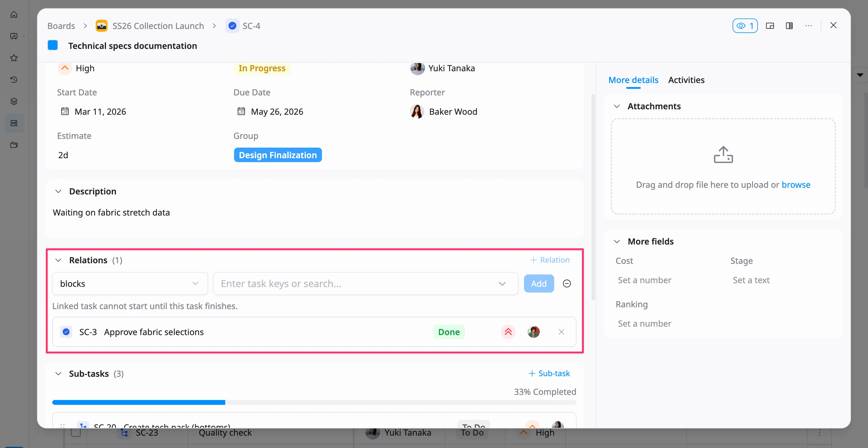Open the Start Date calendar icon
The width and height of the screenshot is (868, 448).
coord(65,111)
